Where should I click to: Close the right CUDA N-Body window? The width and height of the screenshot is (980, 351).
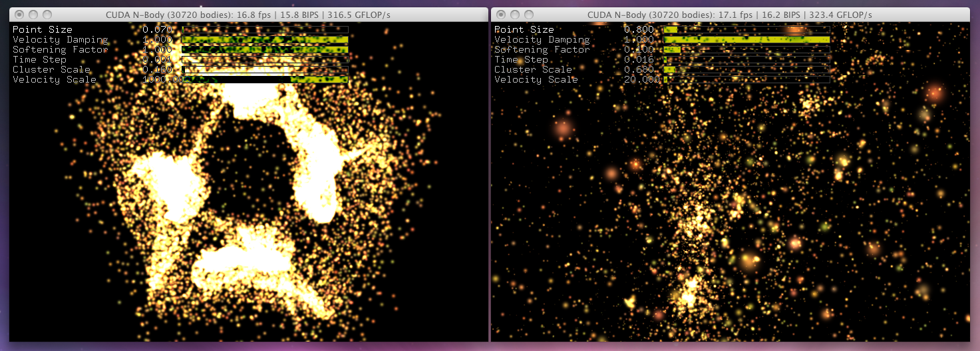(x=500, y=15)
